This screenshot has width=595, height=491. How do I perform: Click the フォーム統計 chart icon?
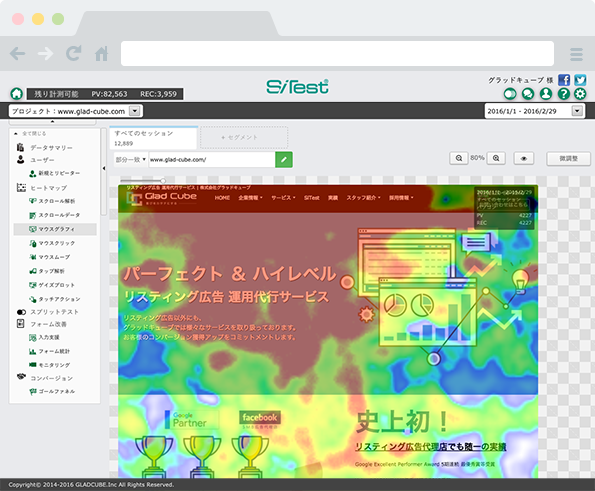33,351
